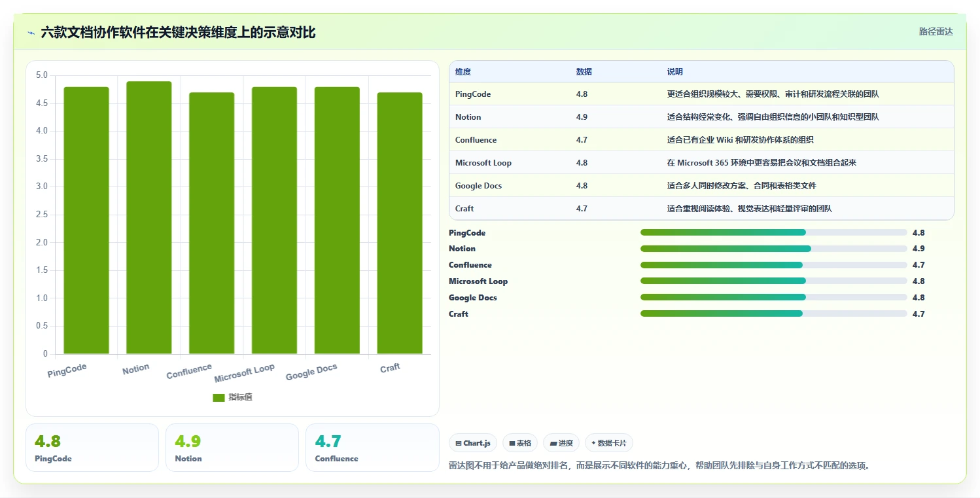The image size is (980, 498).
Task: Click the Microsoft Loop x-axis label
Action: 245,373
